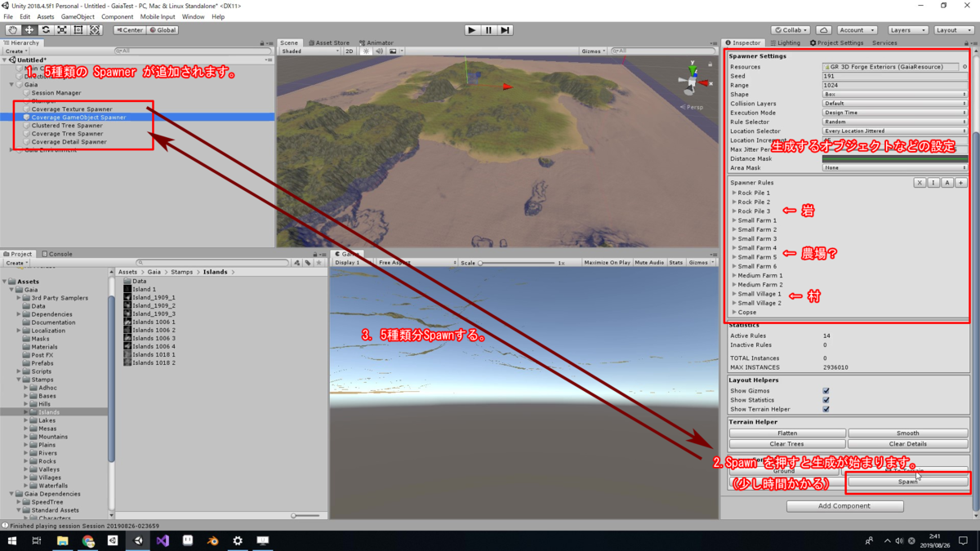
Task: Click the A button in Spawner Rules
Action: (947, 183)
